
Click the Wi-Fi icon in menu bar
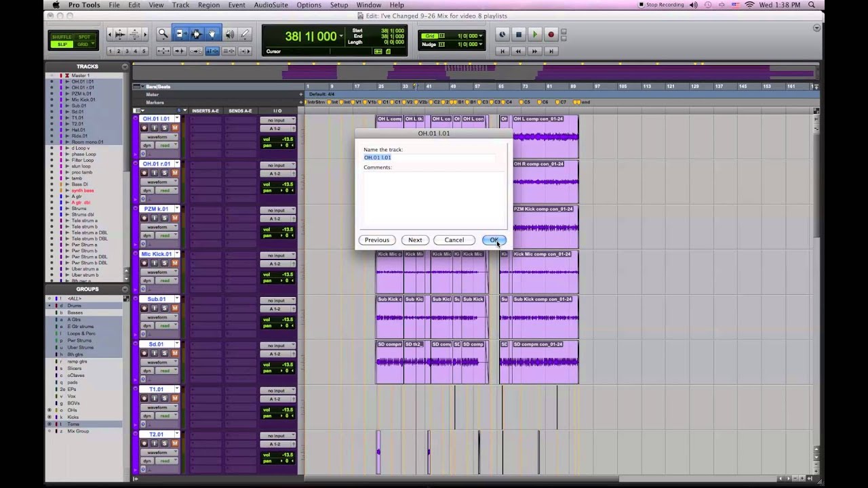[x=749, y=5]
